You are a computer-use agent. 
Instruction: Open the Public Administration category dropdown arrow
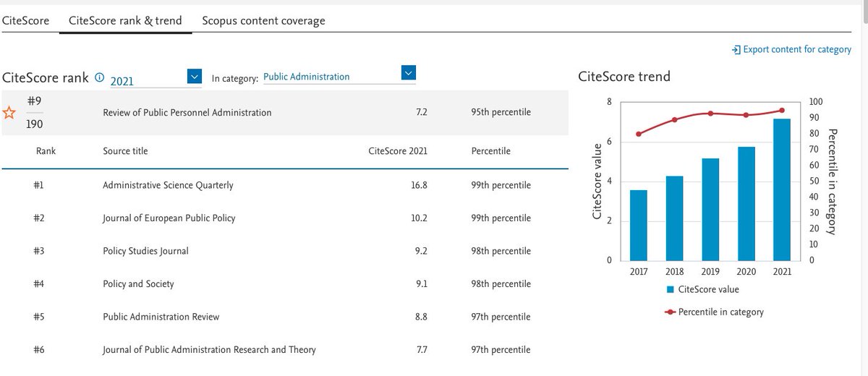(x=409, y=73)
